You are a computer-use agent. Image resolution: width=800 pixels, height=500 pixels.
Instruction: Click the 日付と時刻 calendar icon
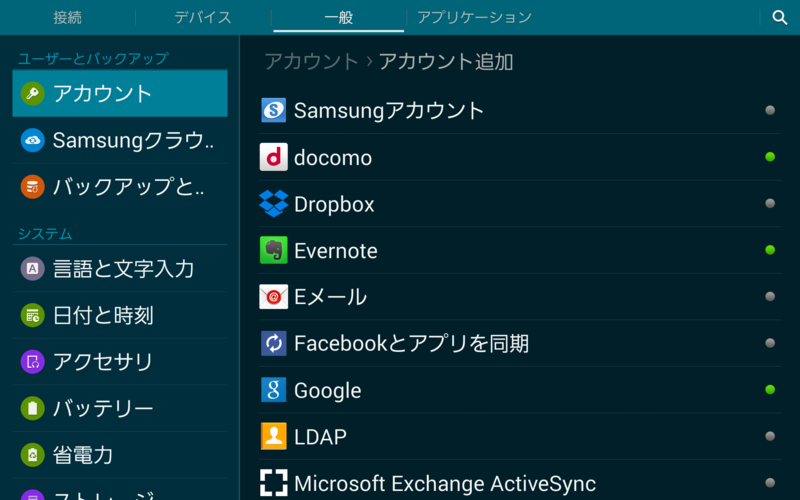point(33,315)
